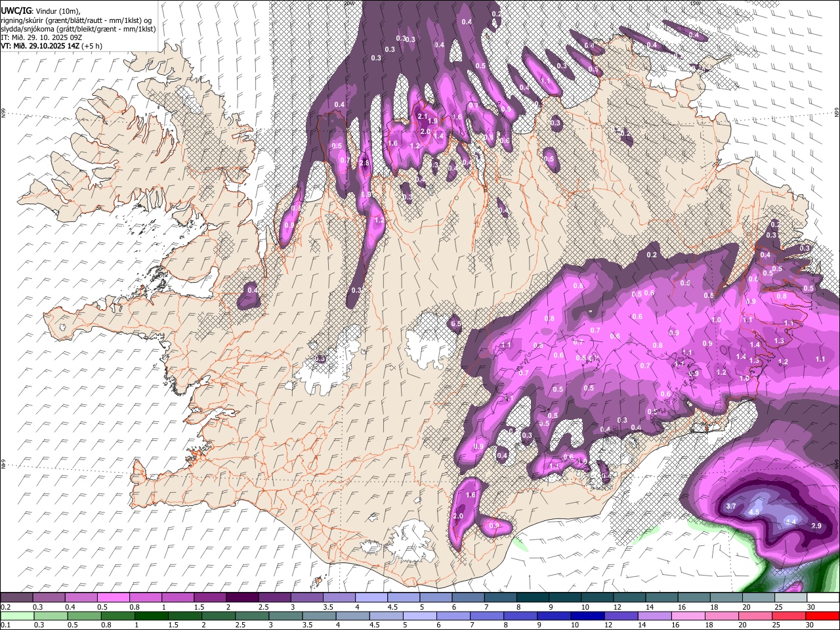Click the 'UWC/IG: Vindur (10m)' title line
This screenshot has height=630, width=840.
[41, 10]
